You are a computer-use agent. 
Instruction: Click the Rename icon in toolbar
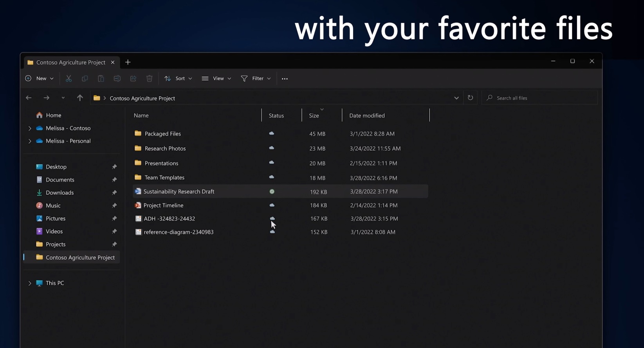pyautogui.click(x=117, y=79)
